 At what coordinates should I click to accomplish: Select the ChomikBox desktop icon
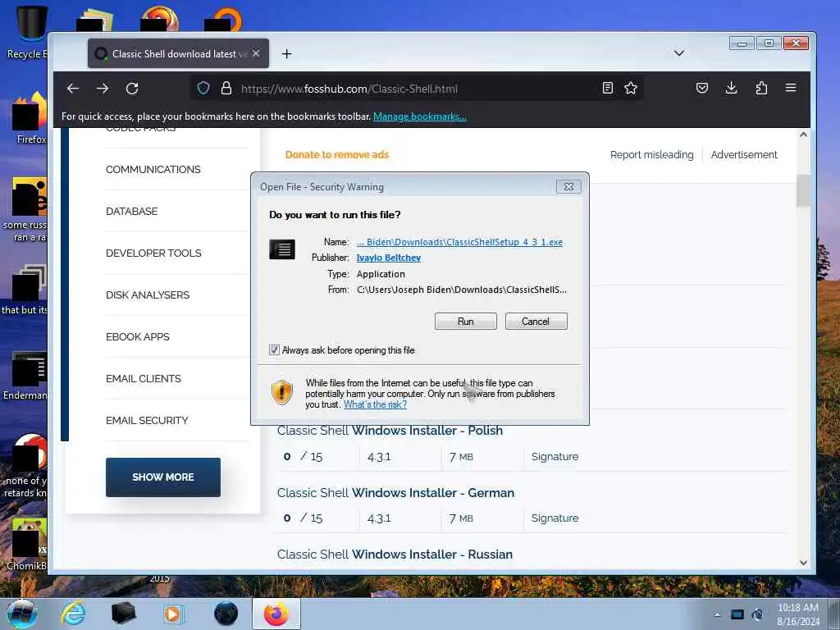pyautogui.click(x=27, y=544)
